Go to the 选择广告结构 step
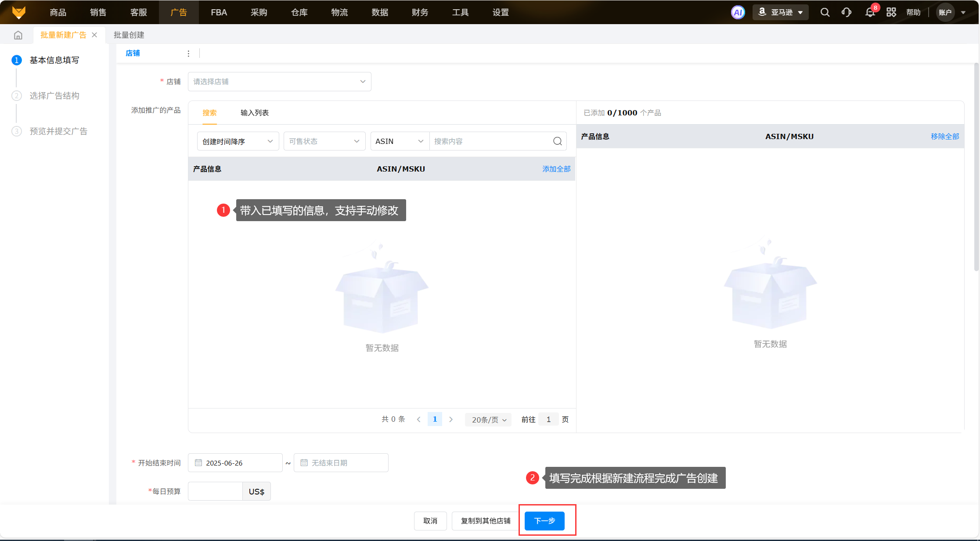980x541 pixels. pos(54,96)
